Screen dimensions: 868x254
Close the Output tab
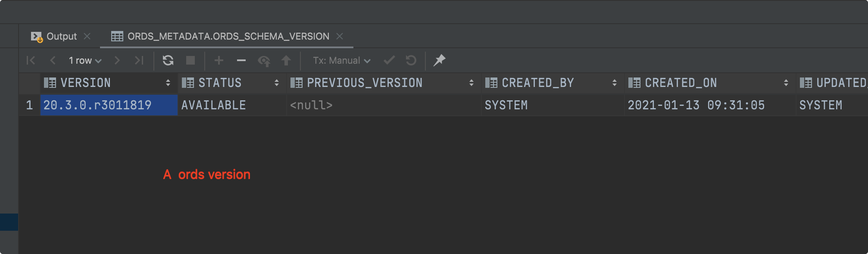coord(87,37)
